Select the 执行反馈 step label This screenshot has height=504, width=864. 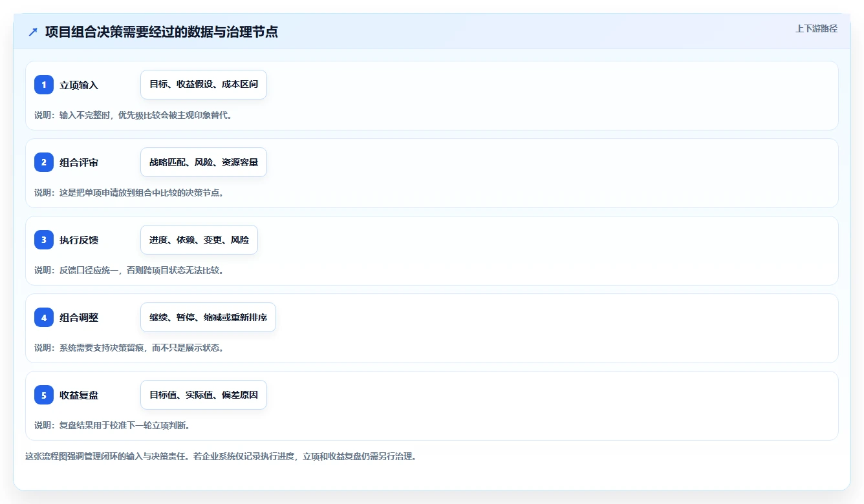[x=79, y=240]
